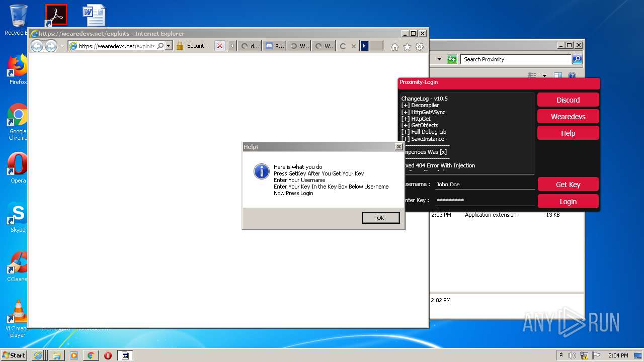644x362 pixels.
Task: Click Internet Explorer taskbar icon
Action: (x=38, y=355)
